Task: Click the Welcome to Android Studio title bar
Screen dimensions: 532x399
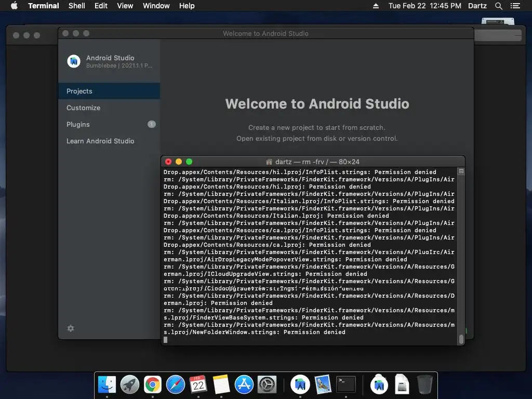Action: (x=265, y=33)
